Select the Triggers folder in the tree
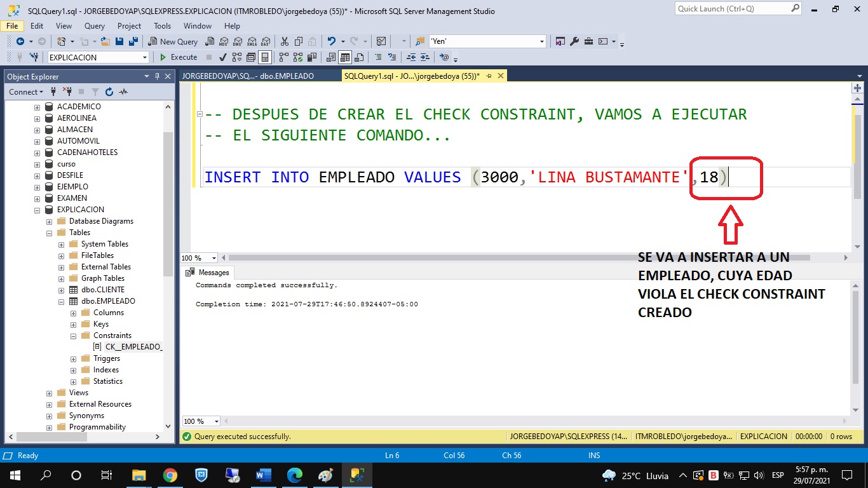Viewport: 868px width, 488px height. tap(101, 358)
